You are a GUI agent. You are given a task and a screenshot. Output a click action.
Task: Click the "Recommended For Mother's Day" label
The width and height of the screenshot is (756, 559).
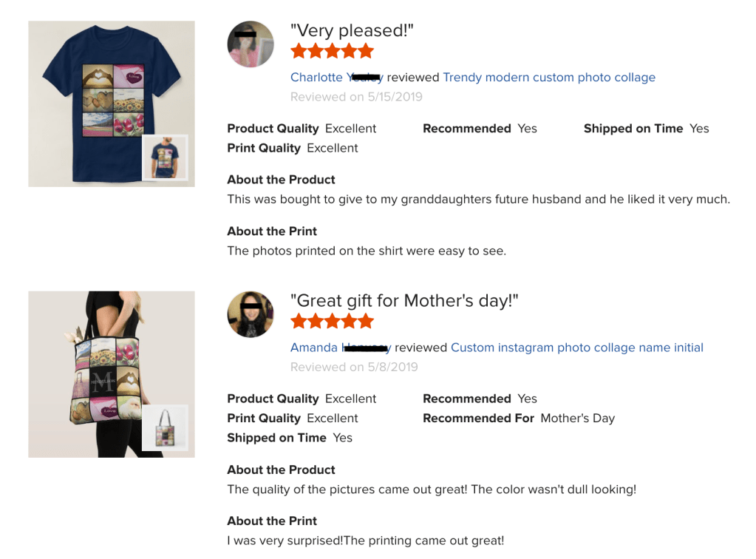[518, 418]
